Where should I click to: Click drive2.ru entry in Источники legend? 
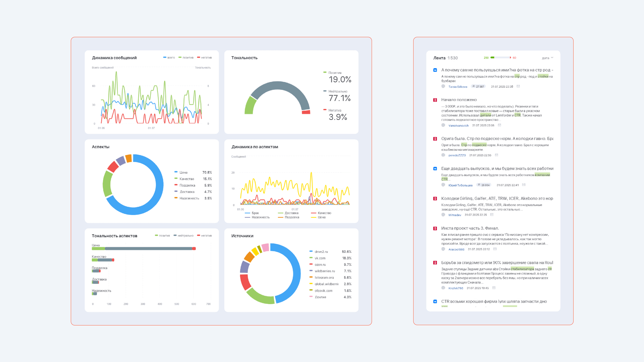point(321,252)
